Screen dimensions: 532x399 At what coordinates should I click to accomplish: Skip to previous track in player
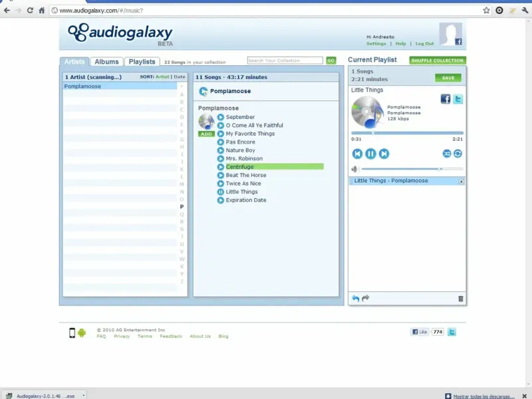tap(357, 154)
